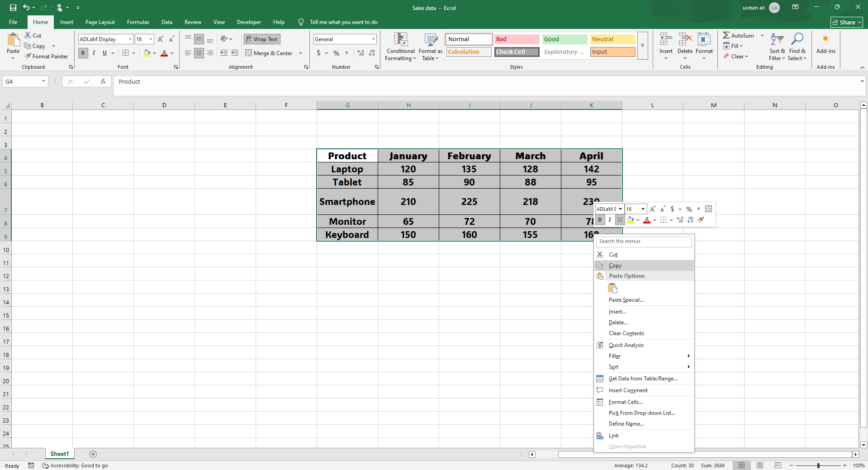This screenshot has width=868, height=470.
Task: Toggle Wrap Text
Action: click(x=262, y=39)
